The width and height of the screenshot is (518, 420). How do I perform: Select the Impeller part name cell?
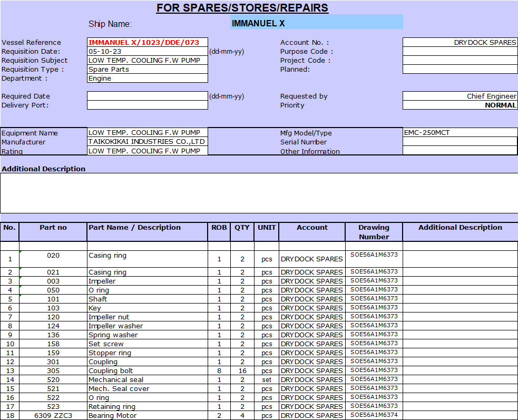coord(148,281)
